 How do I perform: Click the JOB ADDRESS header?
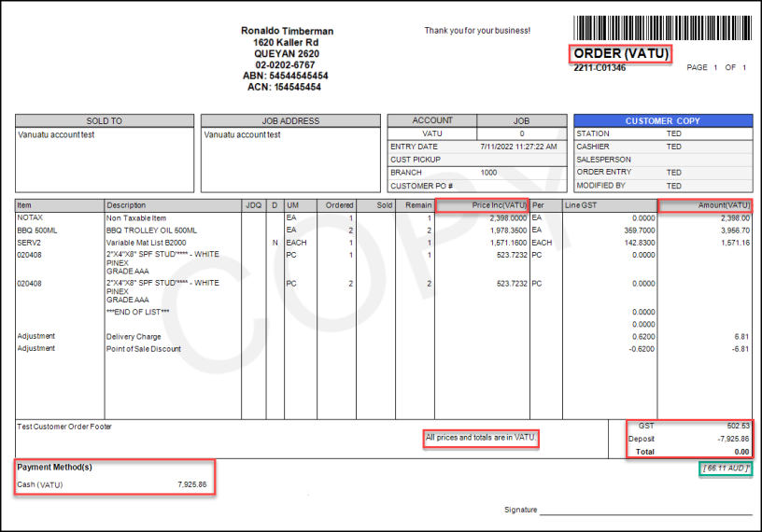click(290, 121)
